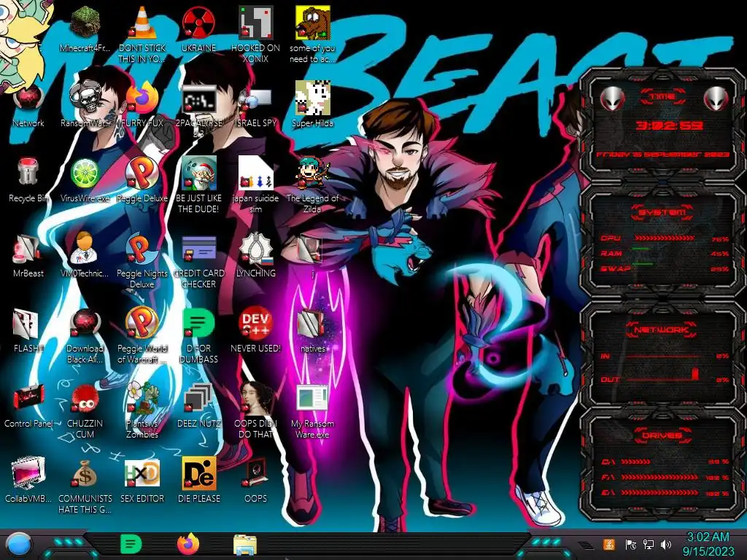The width and height of the screenshot is (747, 560).
Task: Open the Minecraft4Fr... desktop icon
Action: (85, 23)
